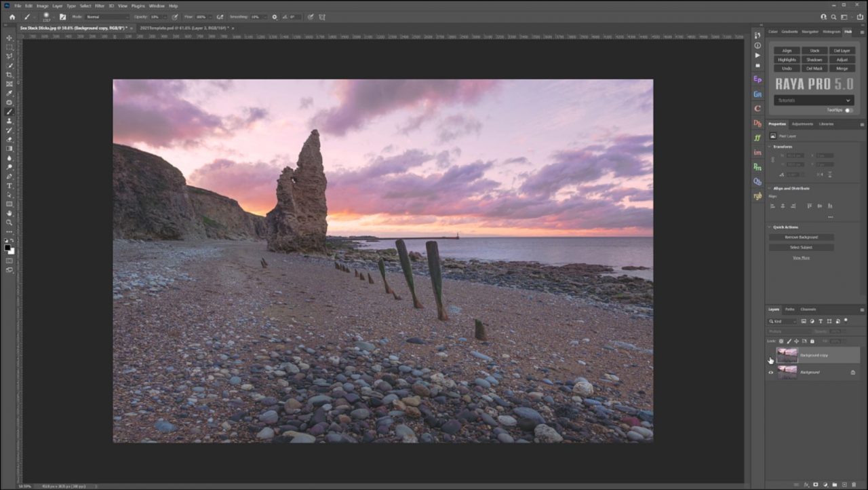Image resolution: width=868 pixels, height=490 pixels.
Task: Open the Filter menu
Action: tap(100, 5)
